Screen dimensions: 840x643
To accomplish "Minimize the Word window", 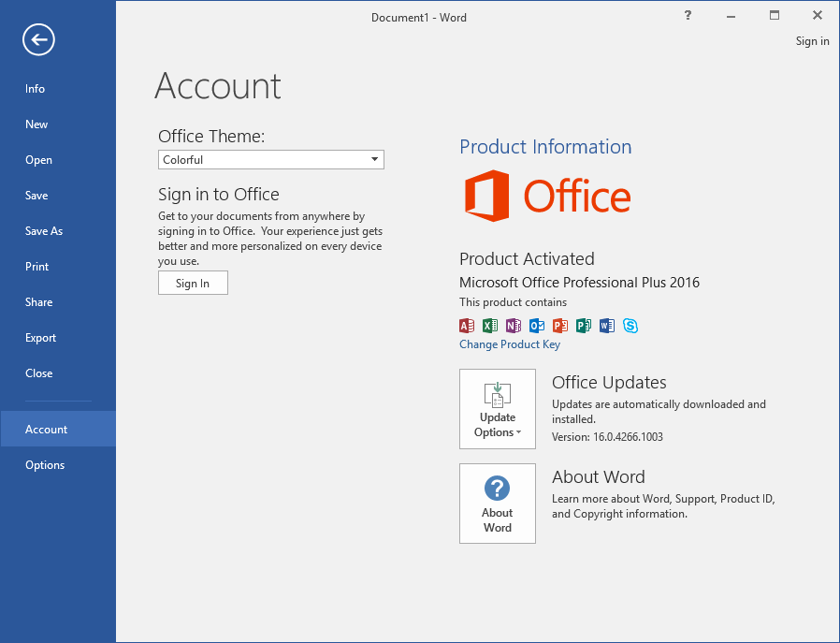I will [x=731, y=16].
